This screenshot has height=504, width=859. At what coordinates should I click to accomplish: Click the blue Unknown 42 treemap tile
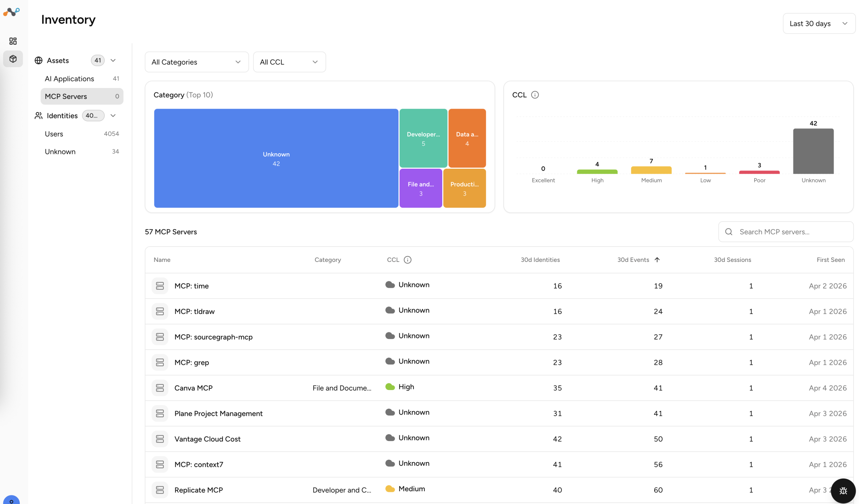coord(276,158)
